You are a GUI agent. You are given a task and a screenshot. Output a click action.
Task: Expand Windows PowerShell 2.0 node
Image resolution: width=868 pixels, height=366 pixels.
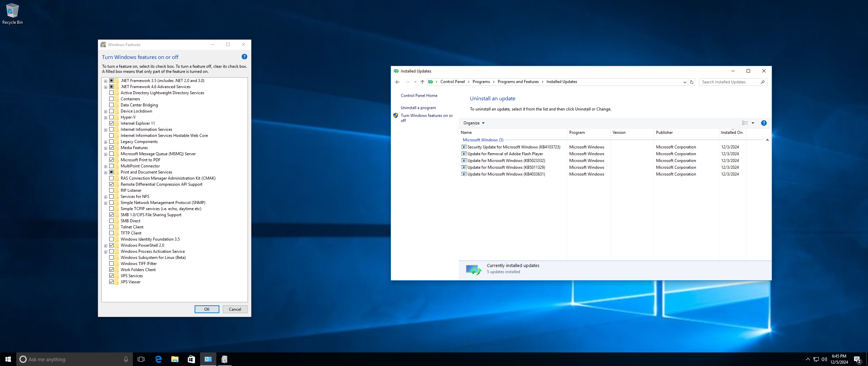click(x=105, y=246)
